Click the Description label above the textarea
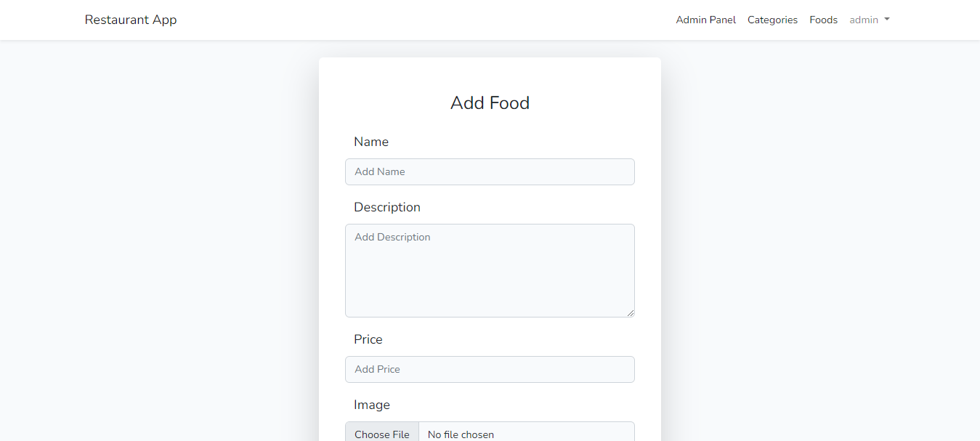 pos(387,207)
